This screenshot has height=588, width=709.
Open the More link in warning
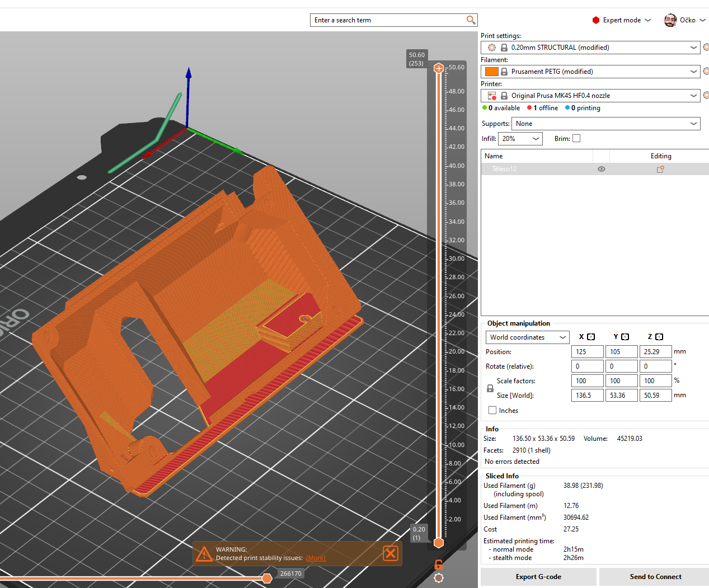pyautogui.click(x=316, y=558)
